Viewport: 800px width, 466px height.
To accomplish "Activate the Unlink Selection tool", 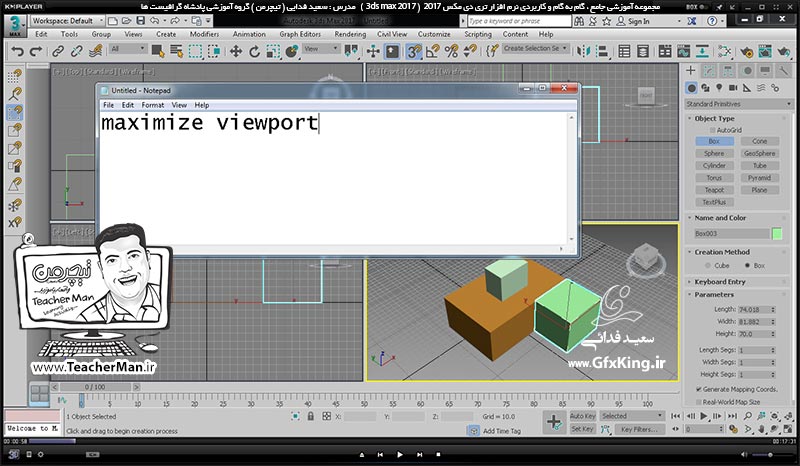I will (x=77, y=51).
